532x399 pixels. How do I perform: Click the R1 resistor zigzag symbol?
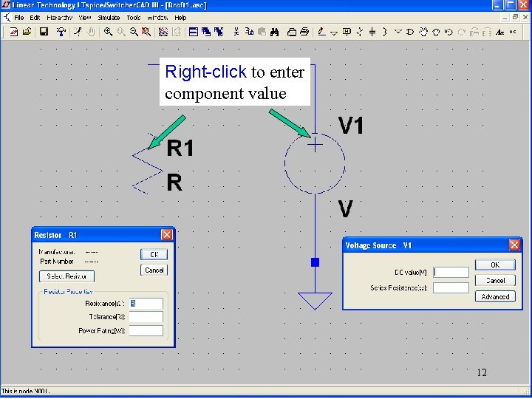(x=148, y=164)
